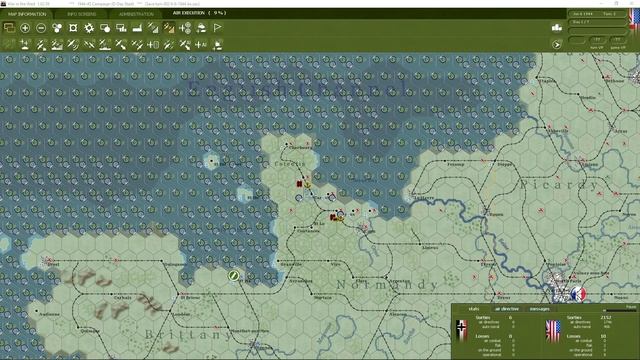Click the unhighlighted planes-with-triangle icon
640x360 pixels.
[x=153, y=28]
